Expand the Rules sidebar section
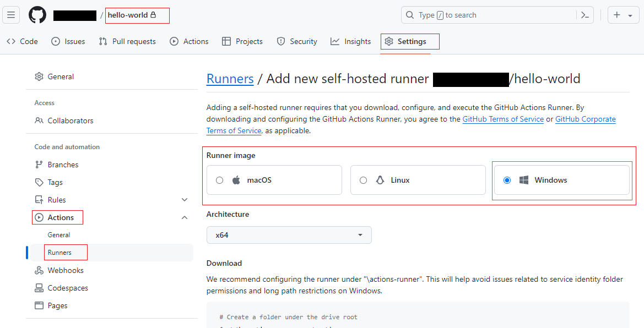The height and width of the screenshot is (328, 644). tap(185, 199)
